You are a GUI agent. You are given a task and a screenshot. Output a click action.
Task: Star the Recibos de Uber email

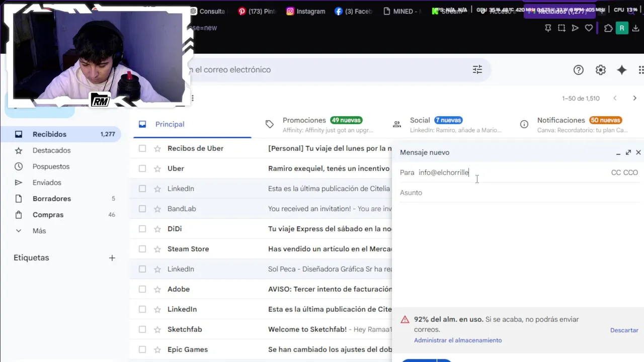(x=157, y=148)
